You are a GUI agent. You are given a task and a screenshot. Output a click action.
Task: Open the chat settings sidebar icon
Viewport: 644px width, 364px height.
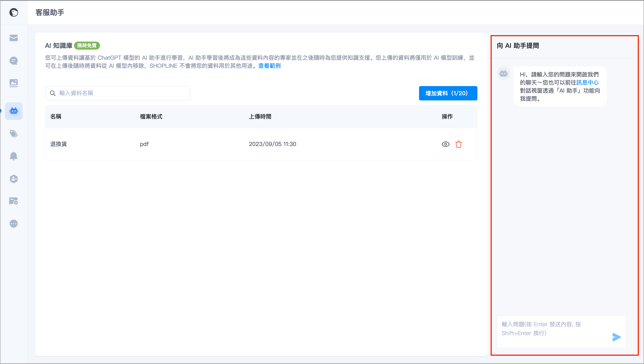pos(13,201)
